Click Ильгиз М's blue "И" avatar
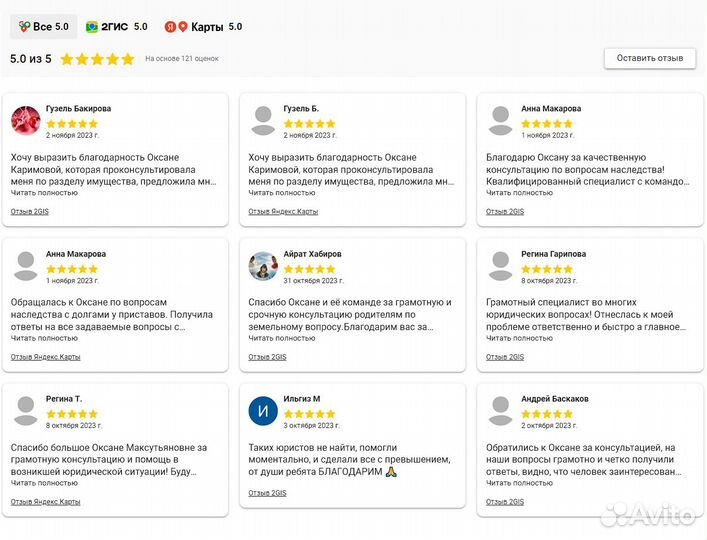This screenshot has width=707, height=540. [263, 411]
